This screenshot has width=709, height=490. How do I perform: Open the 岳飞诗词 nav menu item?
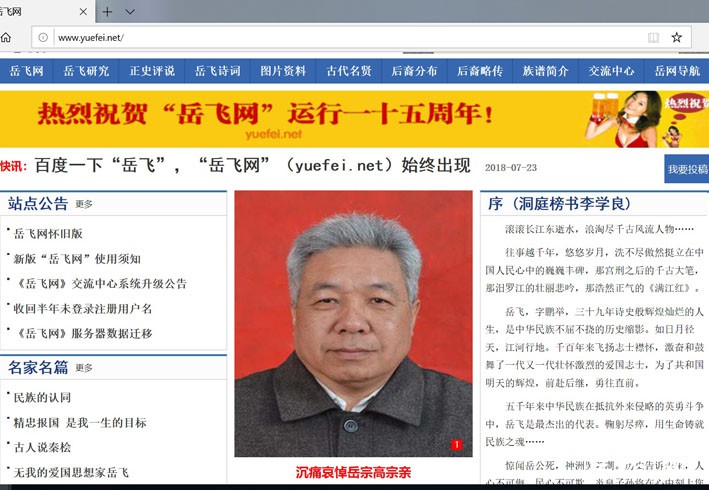point(217,71)
